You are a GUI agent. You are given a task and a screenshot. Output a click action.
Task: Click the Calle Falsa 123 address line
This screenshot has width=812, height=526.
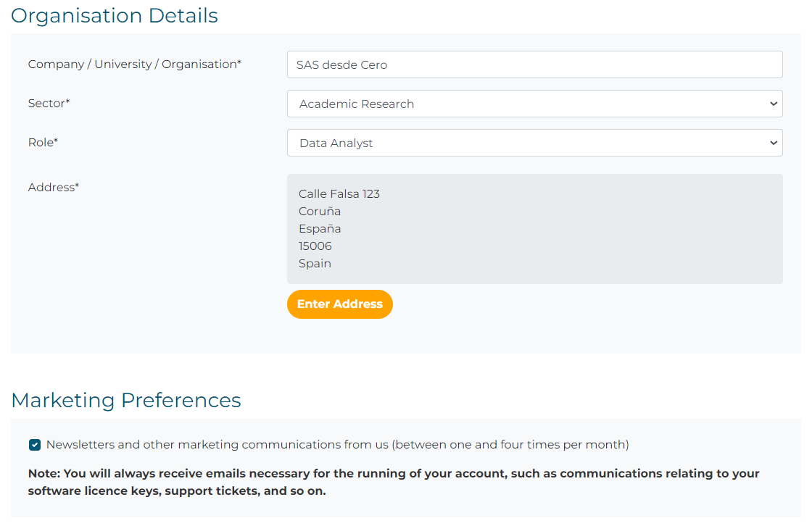coord(339,193)
